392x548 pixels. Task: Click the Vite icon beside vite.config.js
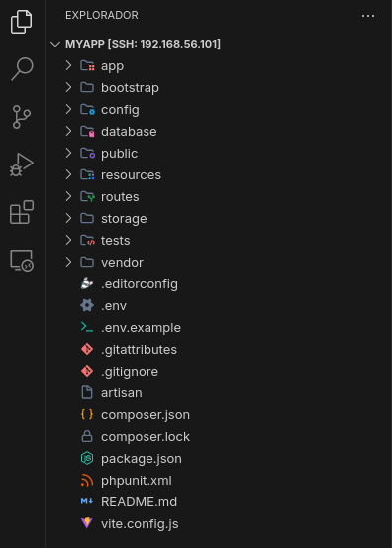tap(87, 523)
